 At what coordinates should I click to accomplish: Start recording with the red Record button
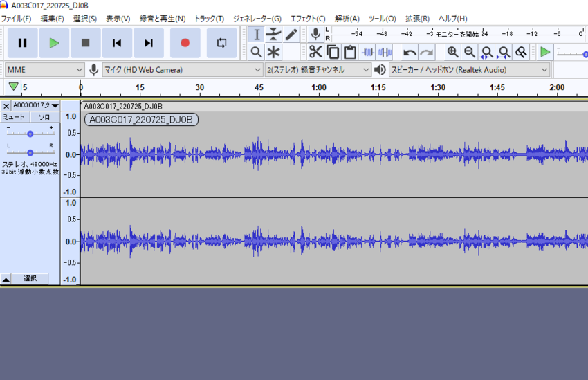(x=185, y=43)
